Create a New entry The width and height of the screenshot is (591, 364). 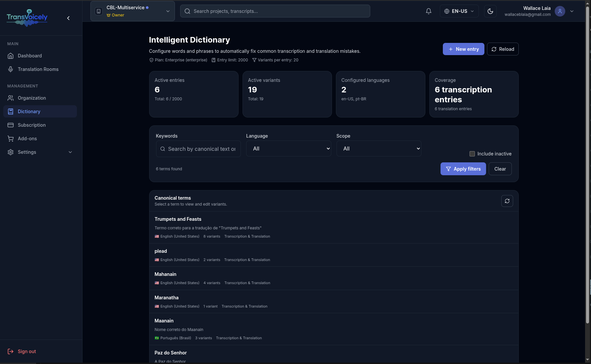pos(463,49)
